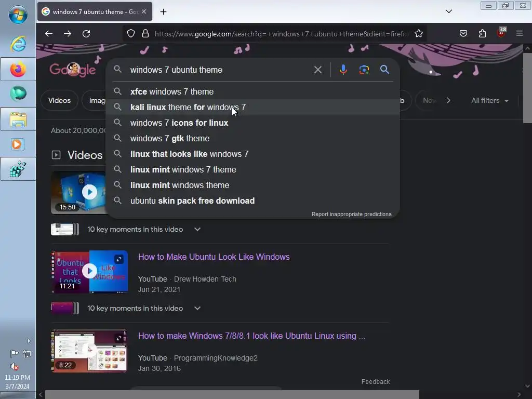Choose suggestion windows 7 gtk theme
The width and height of the screenshot is (532, 399).
click(x=253, y=138)
